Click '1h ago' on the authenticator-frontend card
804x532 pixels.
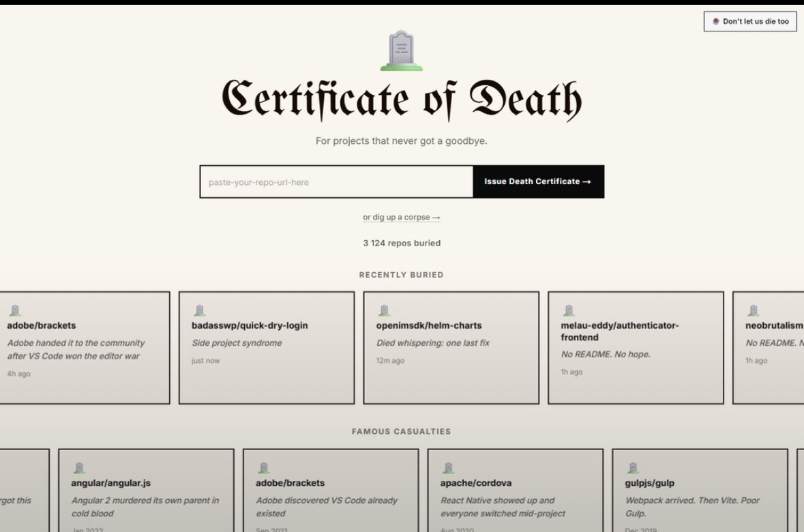tap(571, 372)
